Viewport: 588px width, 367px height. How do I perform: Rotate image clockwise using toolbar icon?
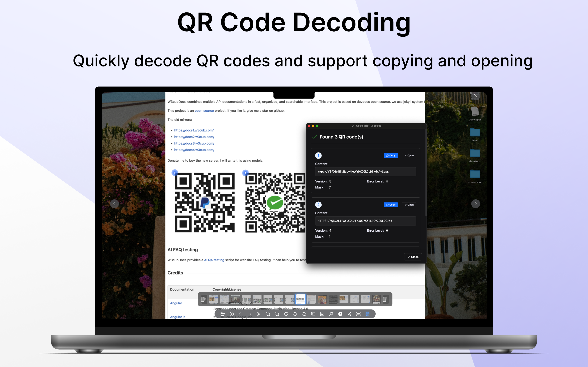click(x=286, y=314)
